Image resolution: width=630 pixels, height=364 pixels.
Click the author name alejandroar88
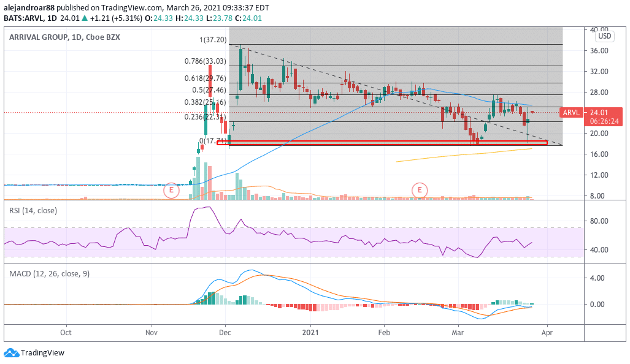(x=29, y=7)
